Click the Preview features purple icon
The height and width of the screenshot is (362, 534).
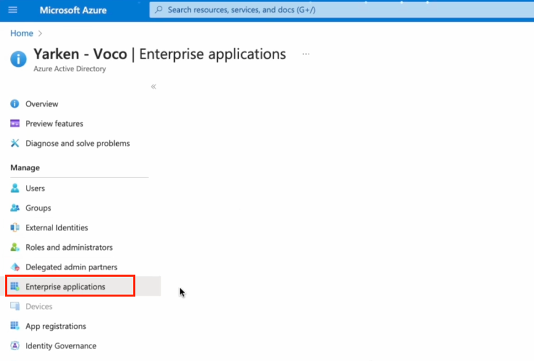click(15, 123)
